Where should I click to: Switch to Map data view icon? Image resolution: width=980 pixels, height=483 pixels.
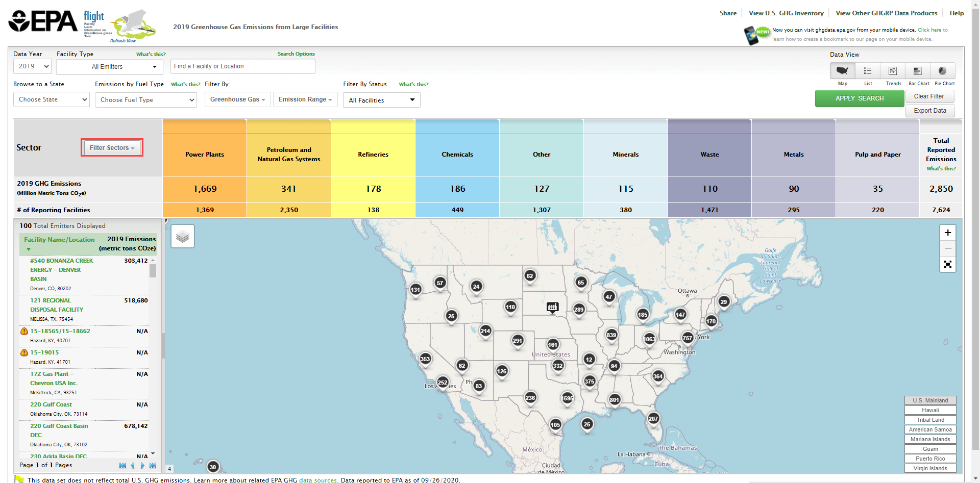[x=842, y=71]
